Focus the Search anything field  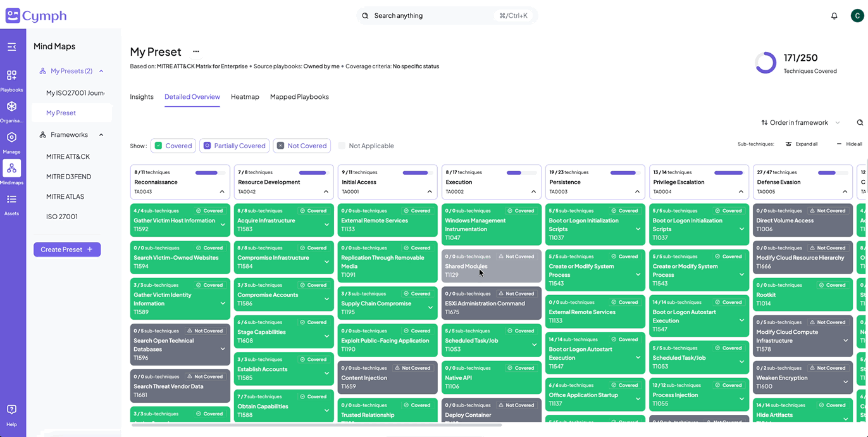[447, 16]
